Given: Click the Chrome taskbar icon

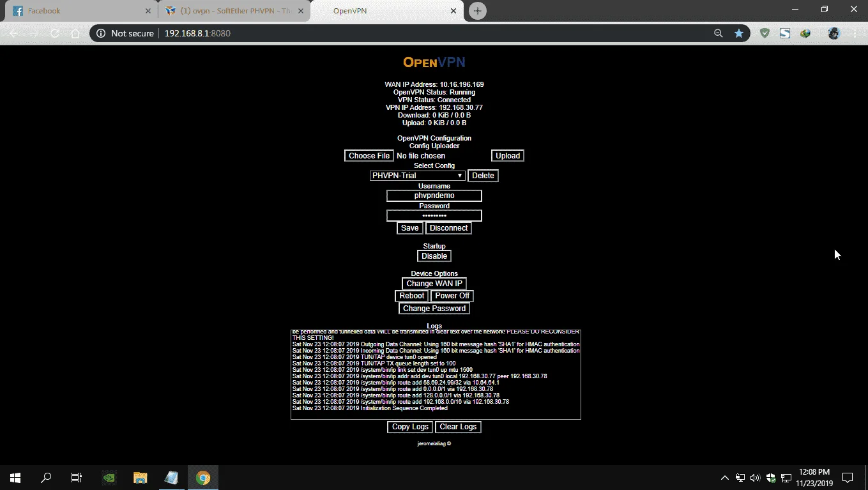Looking at the screenshot, I should point(203,477).
